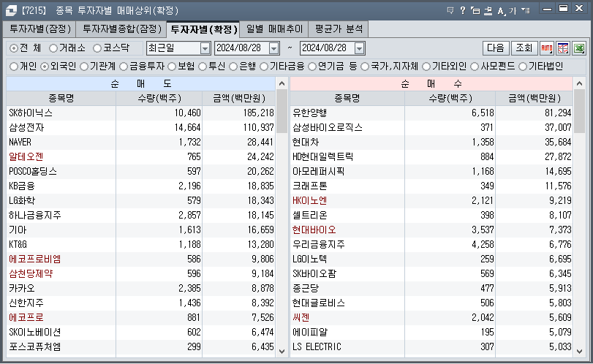Choose the 사모펀드 radio button
The image size is (593, 364).
(475, 67)
